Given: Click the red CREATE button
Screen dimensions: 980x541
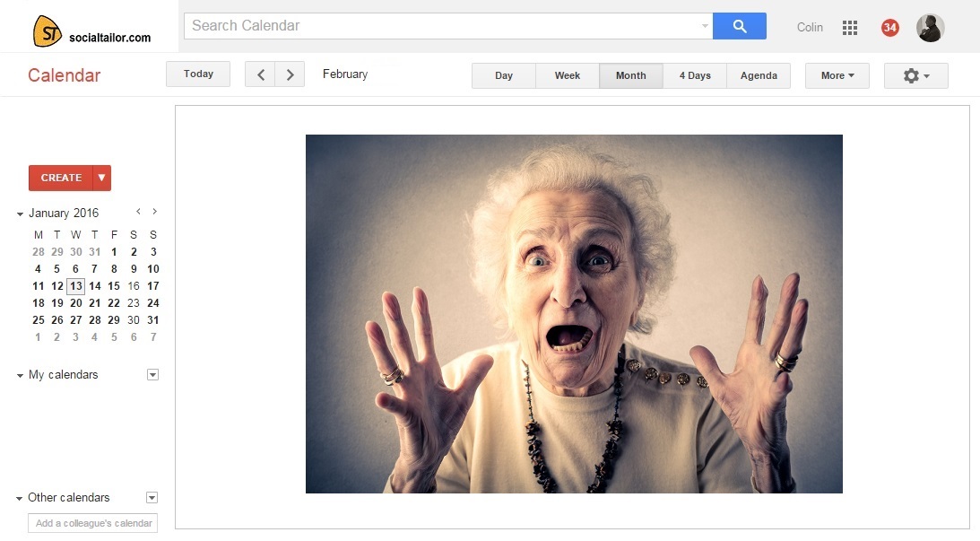Looking at the screenshot, I should click(x=61, y=178).
